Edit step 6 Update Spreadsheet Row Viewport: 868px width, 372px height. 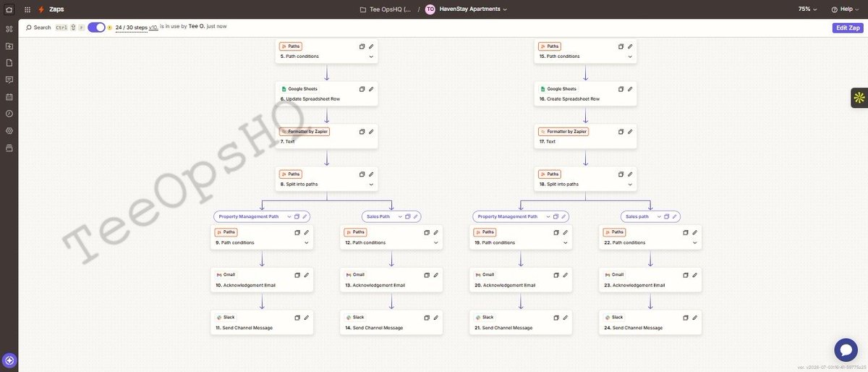pos(371,89)
